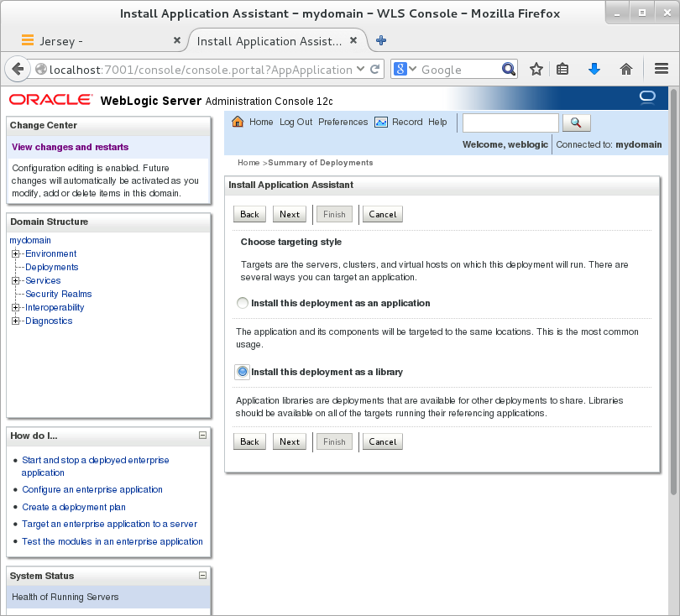The width and height of the screenshot is (680, 616).
Task: Open the downloads arrow icon
Action: pyautogui.click(x=594, y=69)
